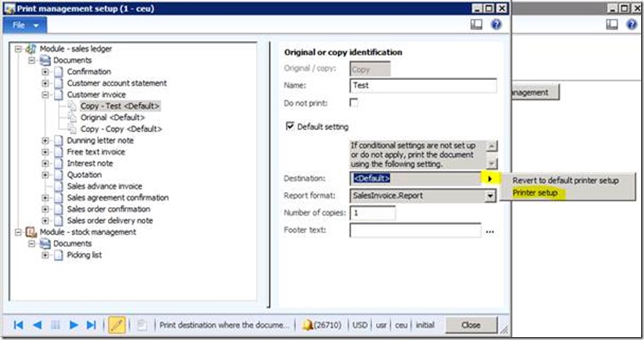Click the disabled Original / copy field

369,69
